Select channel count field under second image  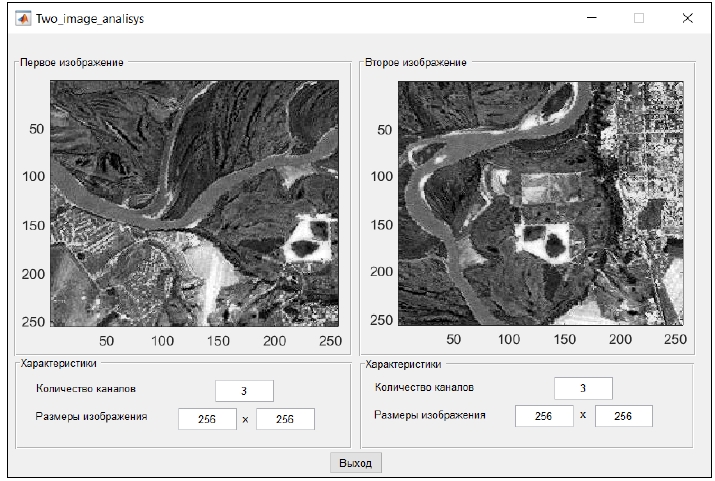(583, 388)
